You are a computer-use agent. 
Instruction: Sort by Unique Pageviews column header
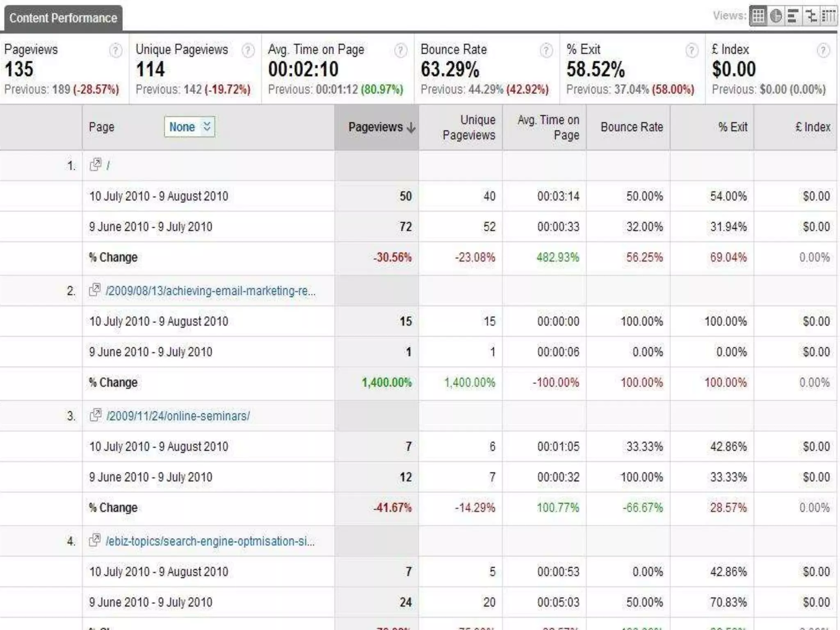(468, 127)
